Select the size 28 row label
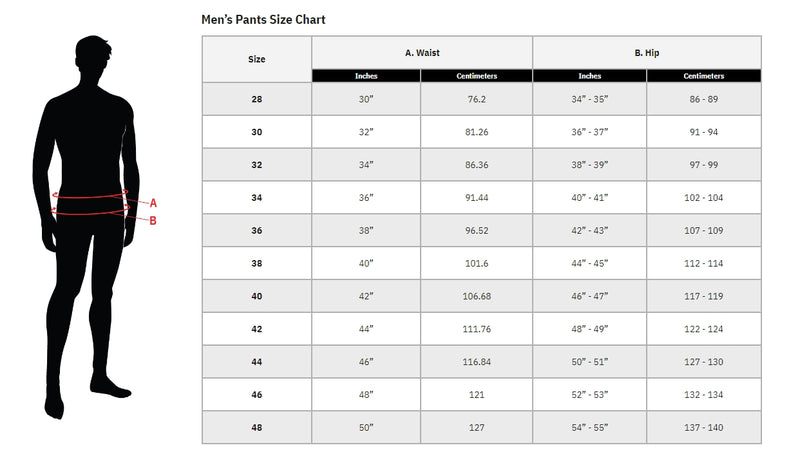Viewport: 800px width, 461px height. (257, 99)
